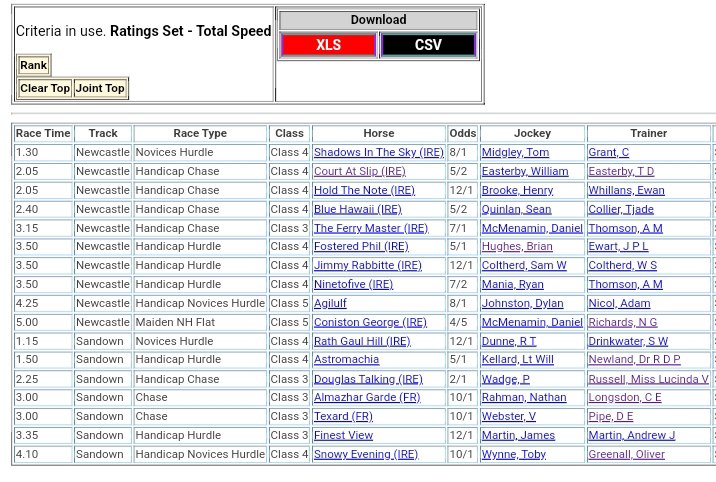Open horse Snowy Evening (IRE)

(365, 455)
